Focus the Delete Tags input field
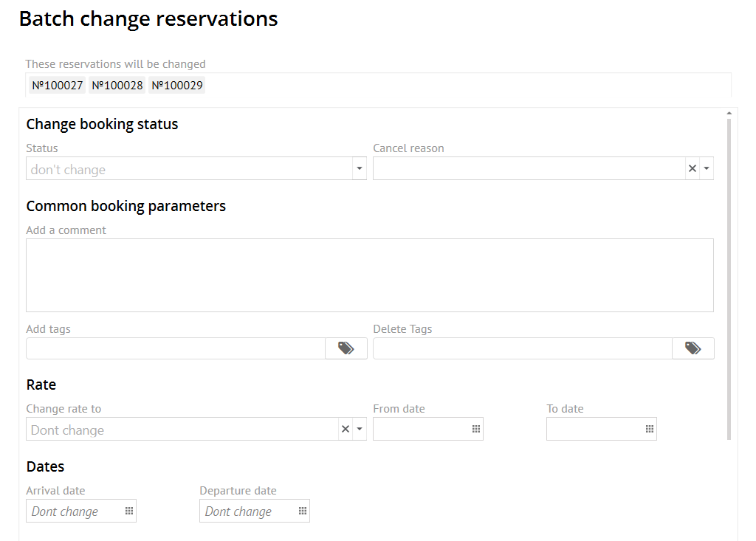 [x=522, y=348]
